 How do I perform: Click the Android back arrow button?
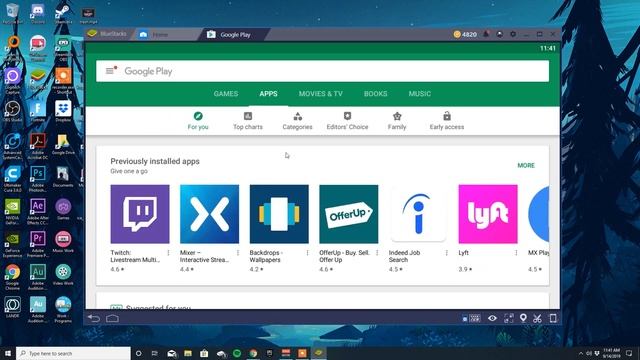point(93,318)
